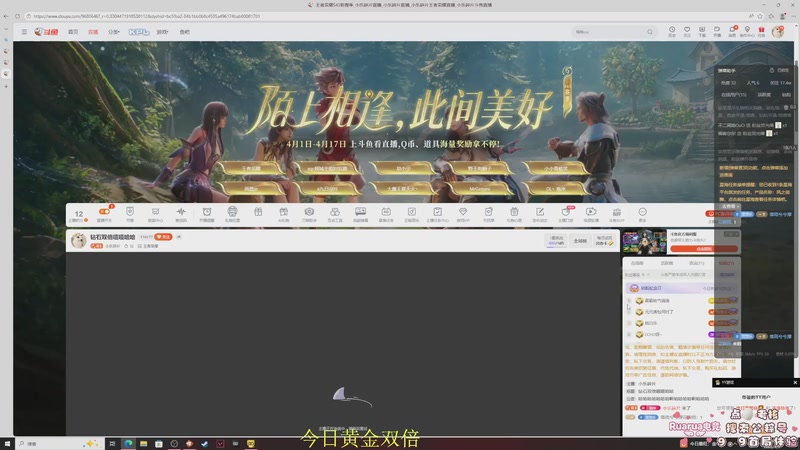Open the Edge browser taskbar icon
Screen dimensions: 800x450
coord(128,443)
